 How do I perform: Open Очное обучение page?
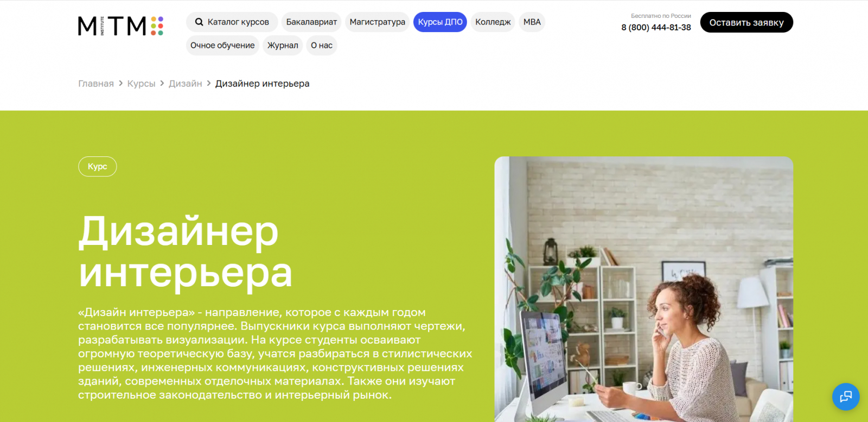click(x=222, y=46)
